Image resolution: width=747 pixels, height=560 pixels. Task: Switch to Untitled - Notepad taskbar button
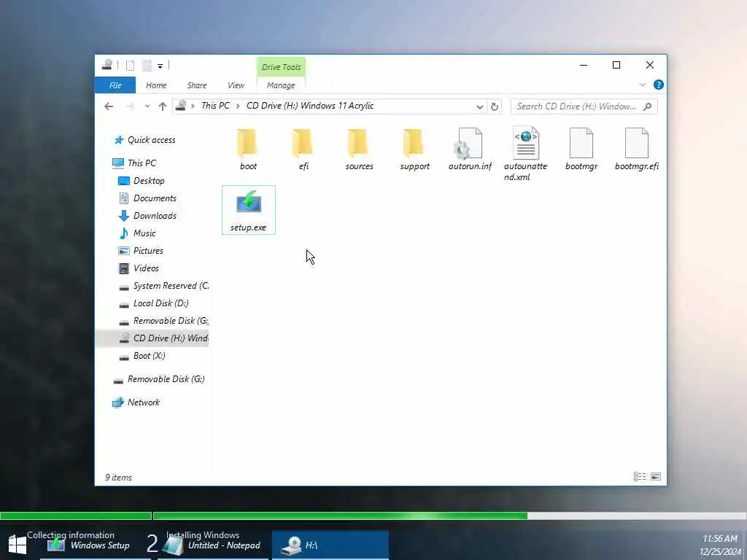tap(213, 545)
